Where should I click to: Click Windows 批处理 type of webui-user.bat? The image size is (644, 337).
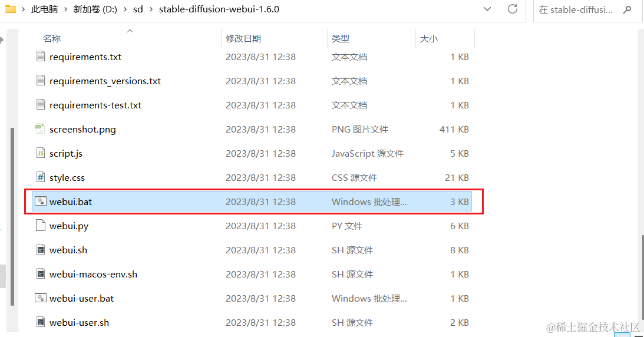[369, 299]
